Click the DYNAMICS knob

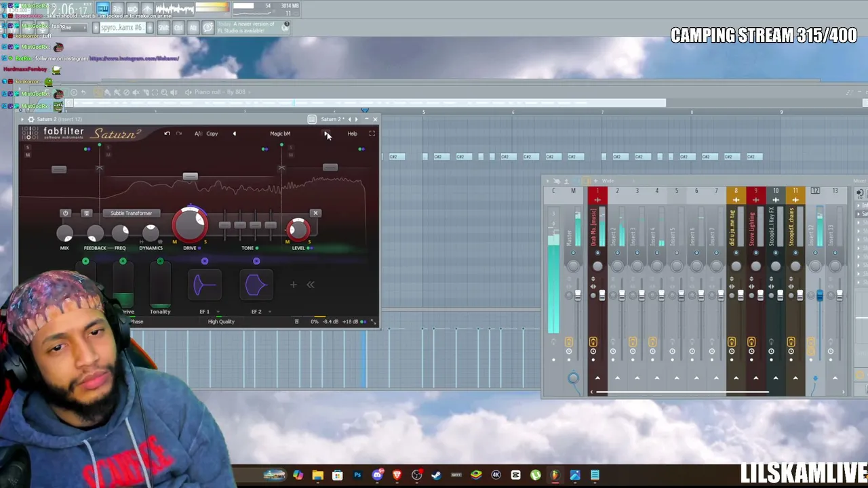click(x=151, y=234)
